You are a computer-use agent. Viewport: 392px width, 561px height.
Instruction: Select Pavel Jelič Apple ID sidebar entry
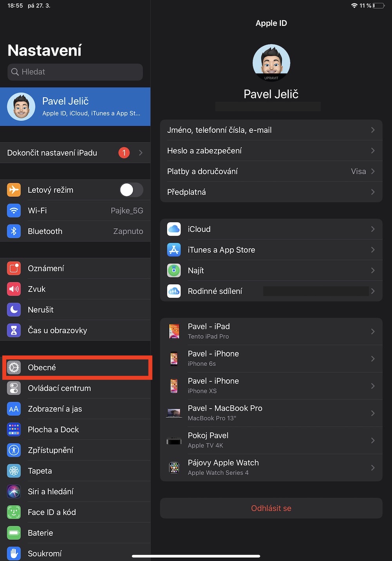(x=75, y=106)
